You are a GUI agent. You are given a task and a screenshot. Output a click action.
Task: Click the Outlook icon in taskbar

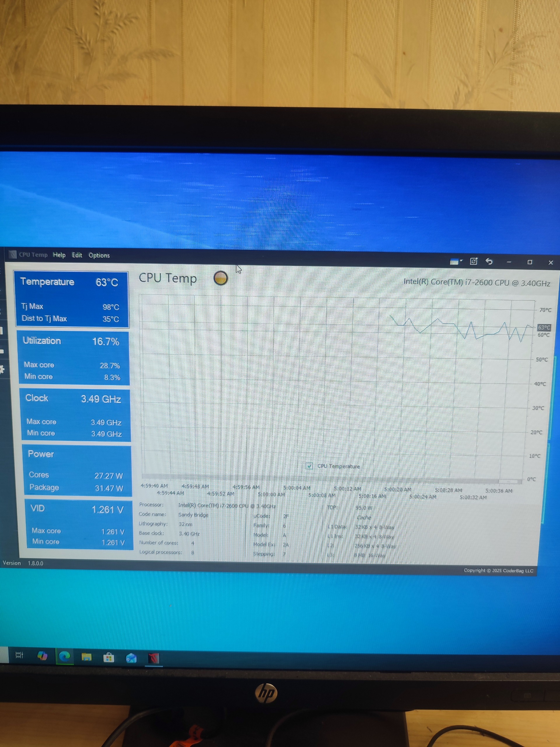click(x=131, y=658)
